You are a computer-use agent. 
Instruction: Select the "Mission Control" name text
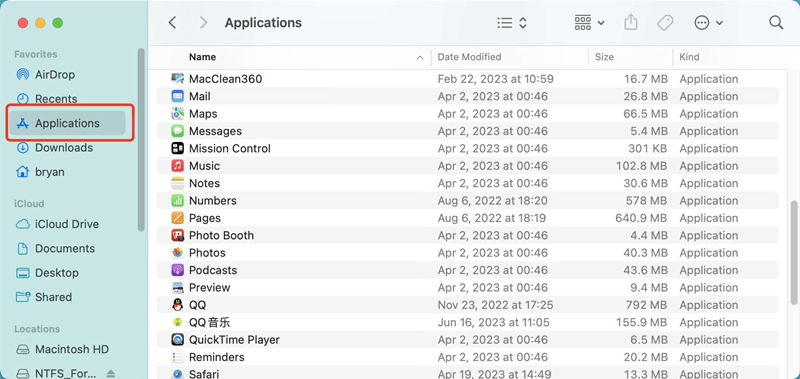(x=230, y=148)
